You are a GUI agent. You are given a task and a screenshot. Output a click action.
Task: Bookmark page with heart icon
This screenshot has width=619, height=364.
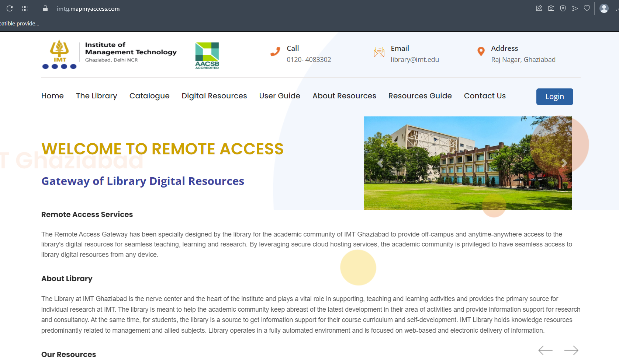(x=587, y=8)
